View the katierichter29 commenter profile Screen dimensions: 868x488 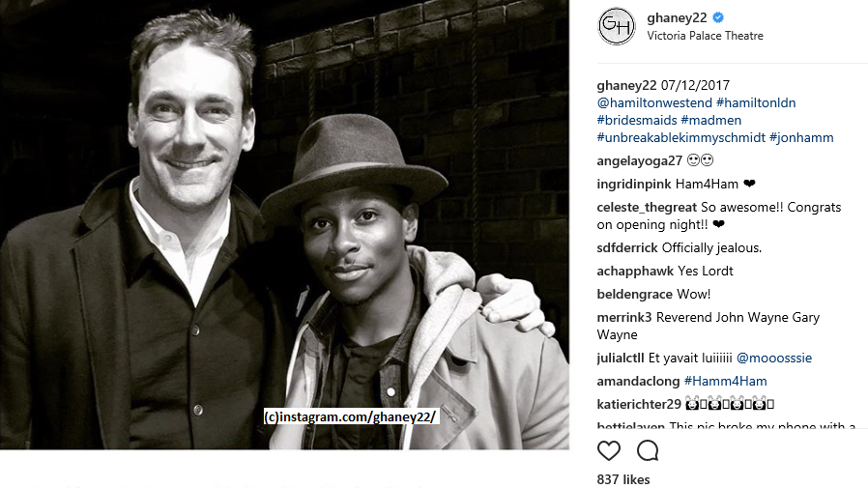pyautogui.click(x=639, y=405)
